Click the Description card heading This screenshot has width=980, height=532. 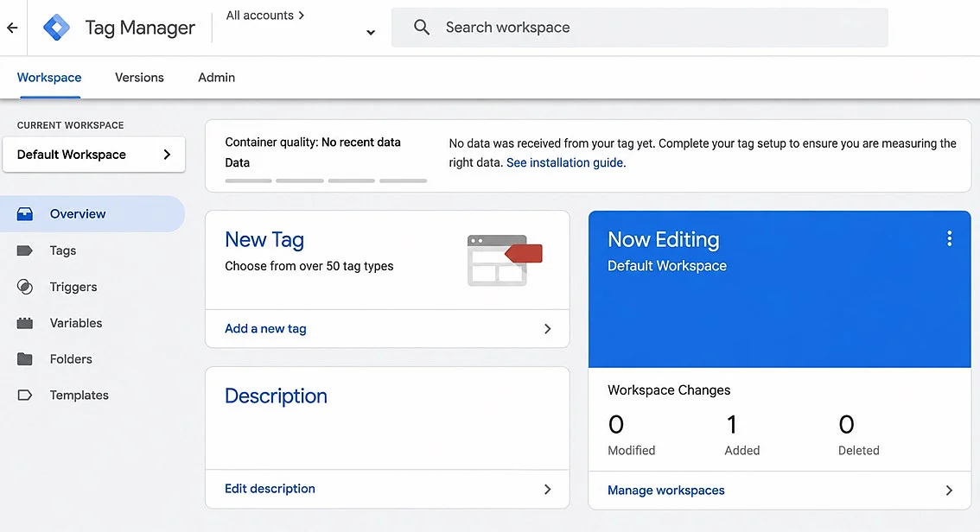pyautogui.click(x=276, y=396)
